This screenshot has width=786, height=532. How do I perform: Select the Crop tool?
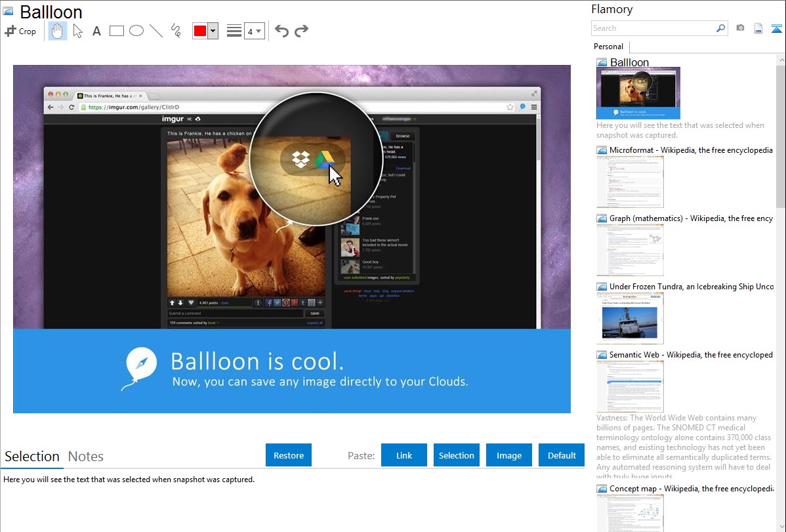point(20,31)
